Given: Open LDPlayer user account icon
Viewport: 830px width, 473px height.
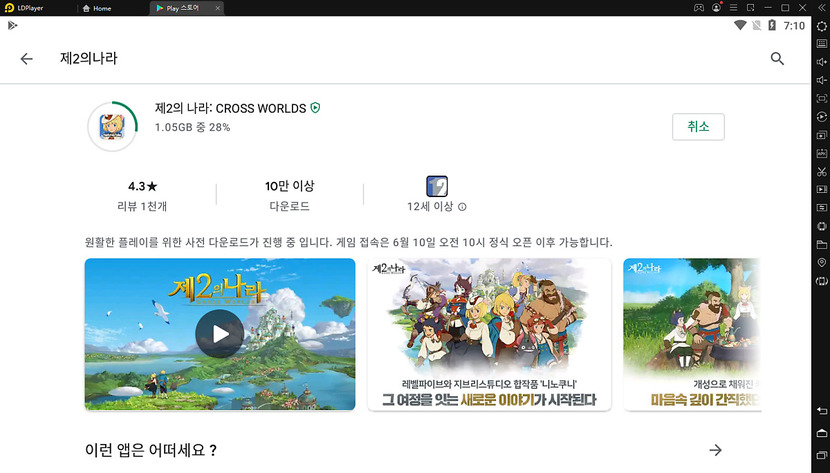Looking at the screenshot, I should tap(716, 8).
